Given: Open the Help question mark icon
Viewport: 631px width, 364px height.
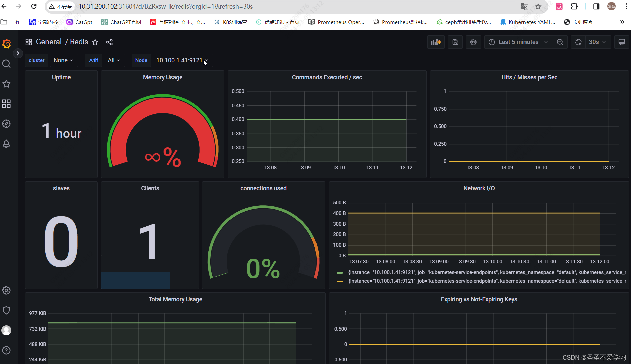Looking at the screenshot, I should point(6,350).
